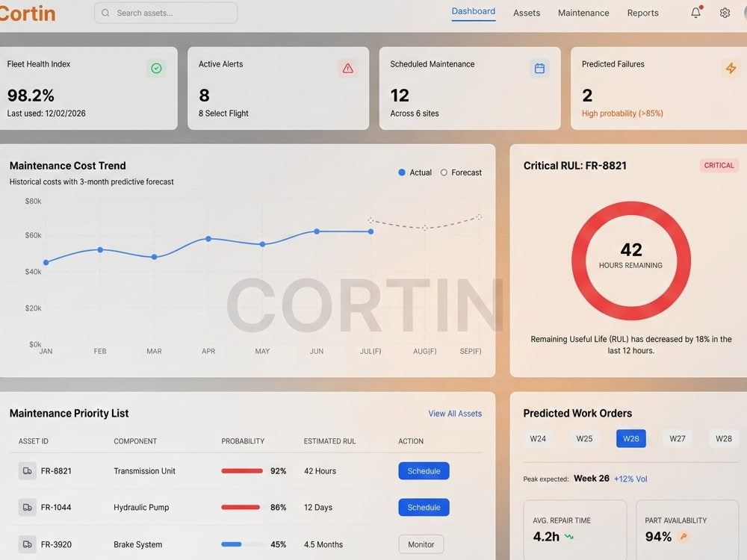Screen dimensions: 747x560
Task: Click the JUL(F) actual data point
Action: coord(371,231)
